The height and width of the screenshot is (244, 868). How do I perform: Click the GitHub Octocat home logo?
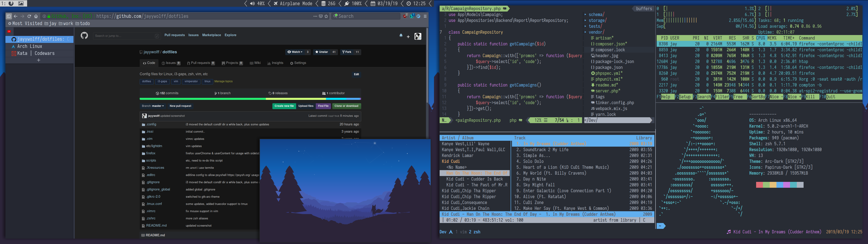tap(84, 35)
